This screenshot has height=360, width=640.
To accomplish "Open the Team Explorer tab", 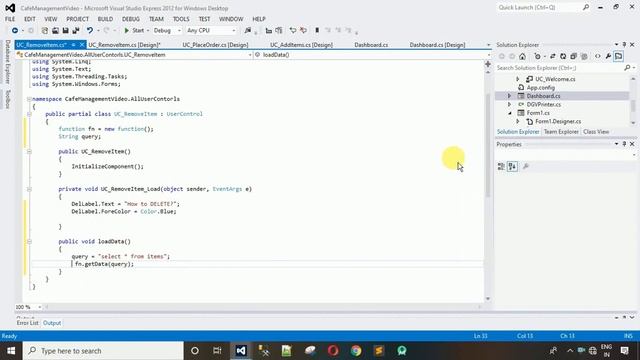I will point(561,132).
